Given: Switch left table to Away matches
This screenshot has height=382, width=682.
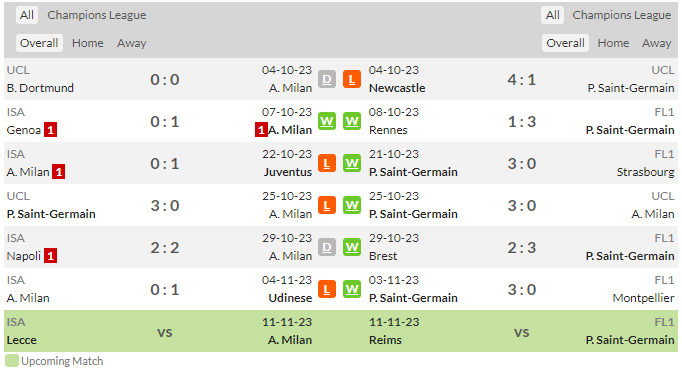Looking at the screenshot, I should pyautogui.click(x=131, y=43).
